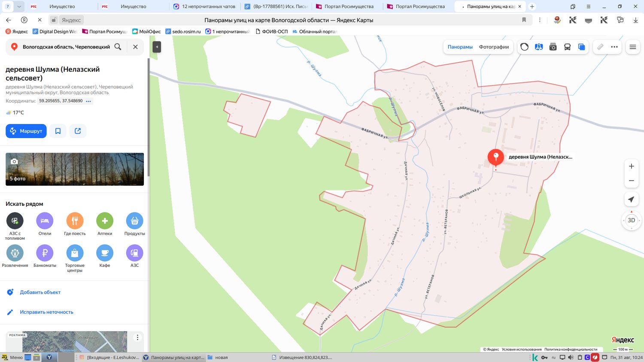
Task: Click the Добавить объект link
Action: tap(40, 292)
